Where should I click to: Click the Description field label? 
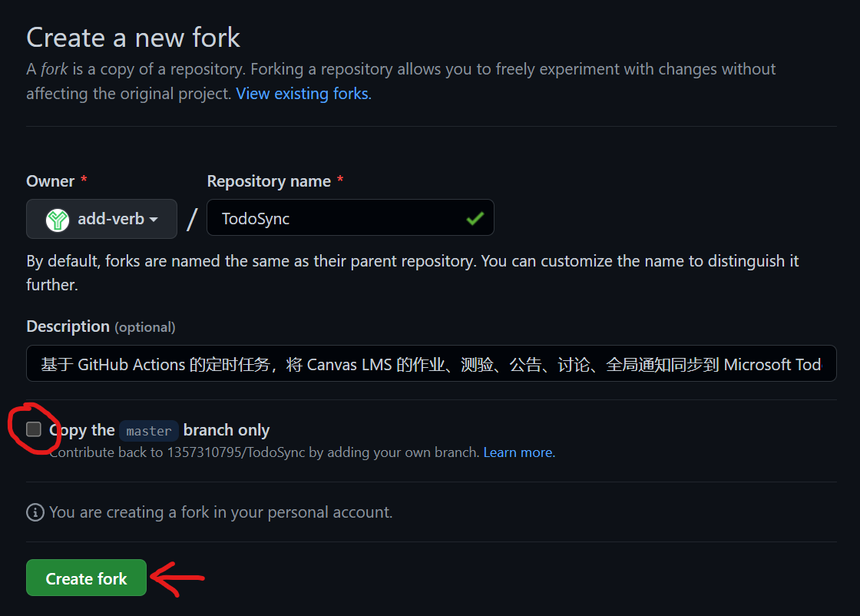68,326
